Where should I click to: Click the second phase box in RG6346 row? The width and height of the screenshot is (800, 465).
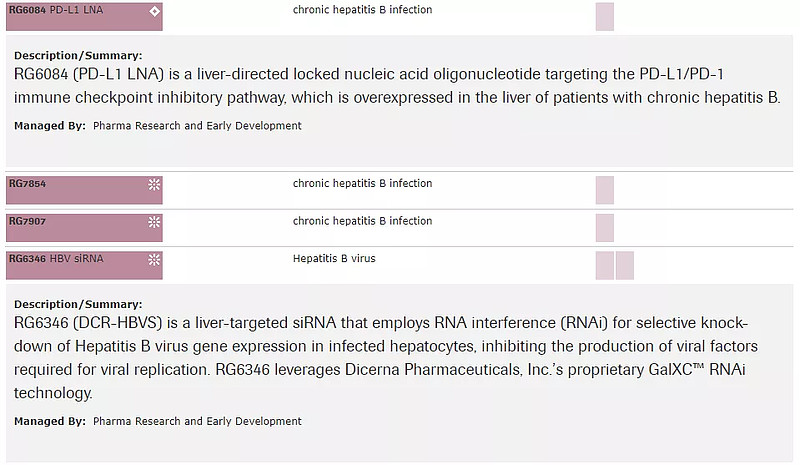625,265
